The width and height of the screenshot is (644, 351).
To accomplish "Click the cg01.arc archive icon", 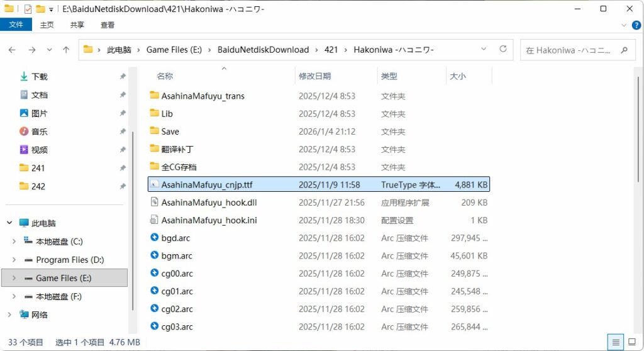I will 155,291.
